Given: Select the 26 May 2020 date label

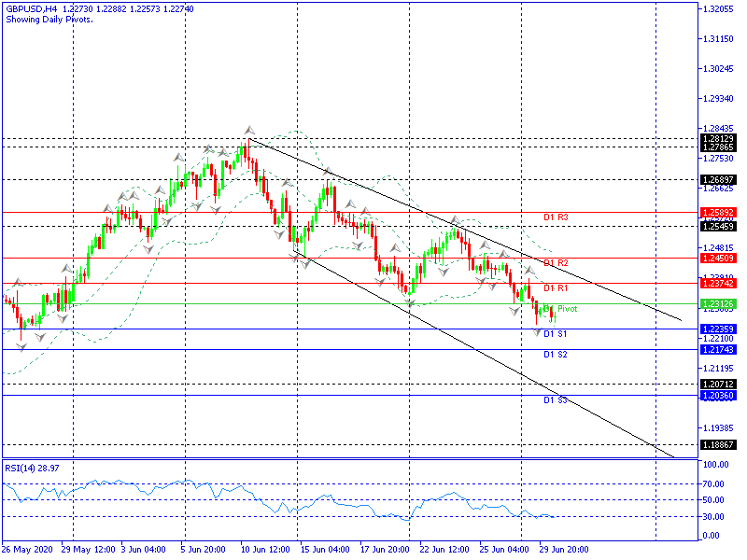Looking at the screenshot, I should pyautogui.click(x=28, y=549).
